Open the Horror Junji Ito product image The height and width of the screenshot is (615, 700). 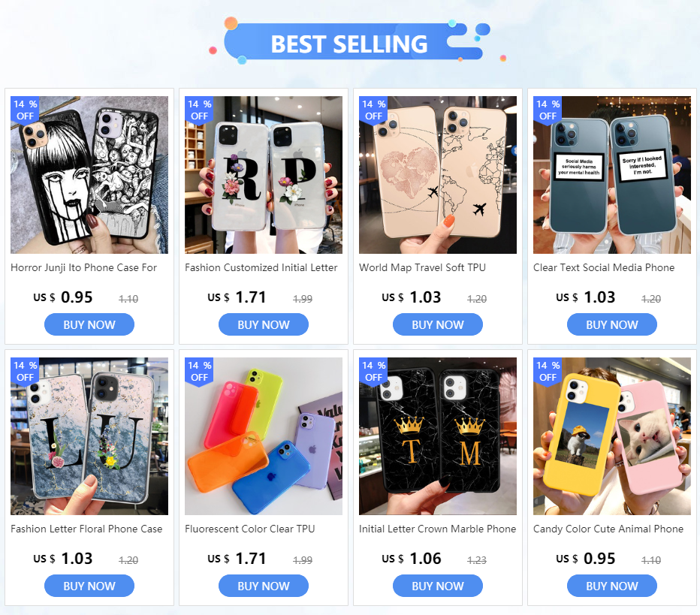(89, 175)
